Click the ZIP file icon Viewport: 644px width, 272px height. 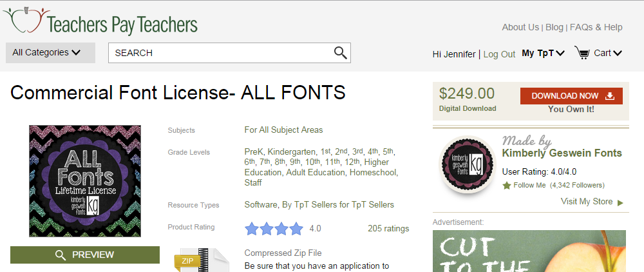(x=201, y=260)
